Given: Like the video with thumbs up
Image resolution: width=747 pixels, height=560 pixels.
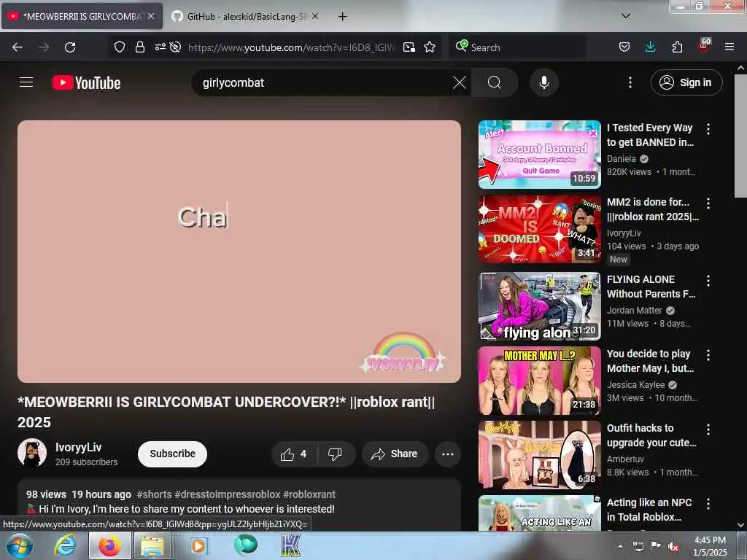Looking at the screenshot, I should tap(294, 454).
